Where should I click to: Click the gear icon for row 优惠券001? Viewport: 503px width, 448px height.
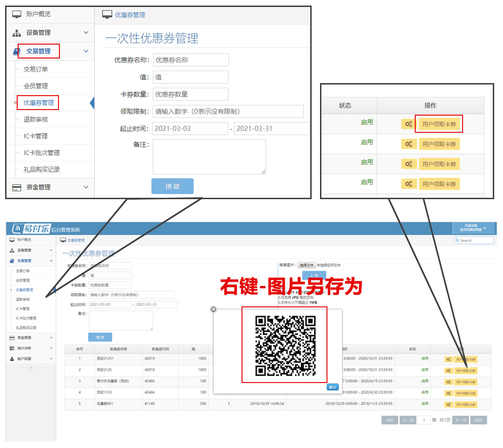point(449,404)
